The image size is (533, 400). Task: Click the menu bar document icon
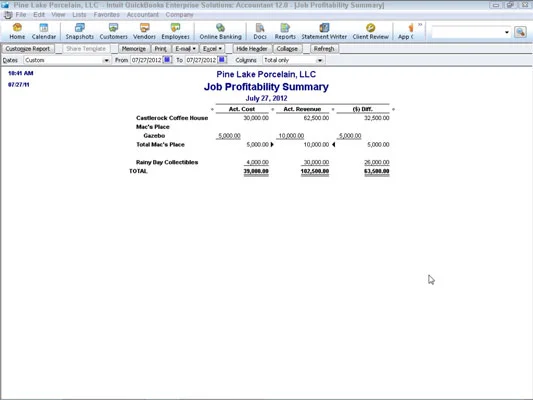(x=8, y=15)
